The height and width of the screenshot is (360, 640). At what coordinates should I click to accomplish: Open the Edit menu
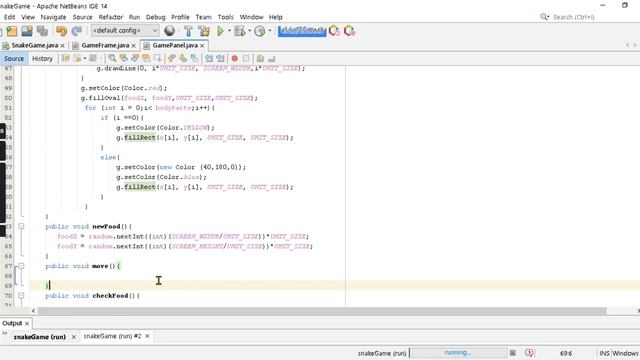pos(9,17)
